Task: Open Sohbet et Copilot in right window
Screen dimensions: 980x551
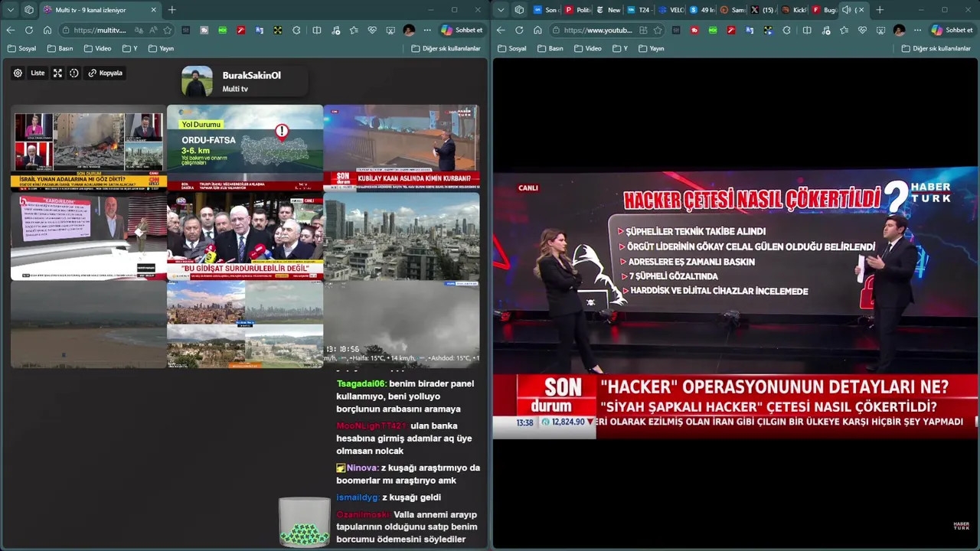Action: coord(952,30)
